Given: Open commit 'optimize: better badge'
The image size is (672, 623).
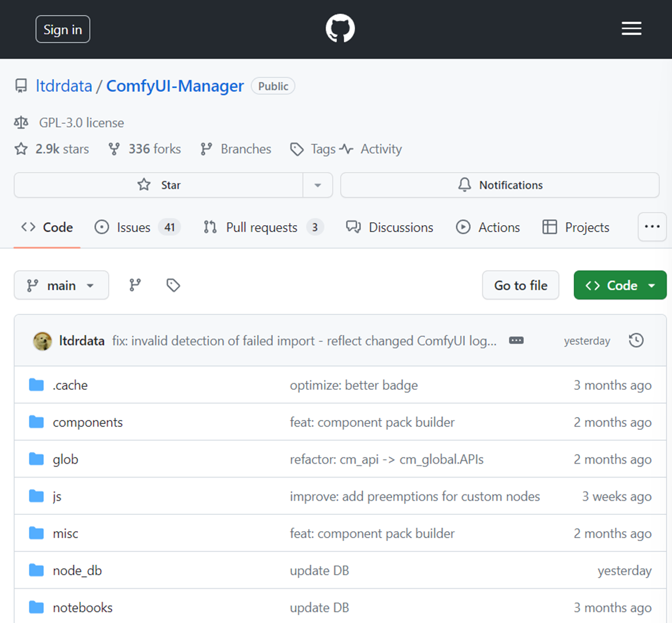Looking at the screenshot, I should coord(354,385).
